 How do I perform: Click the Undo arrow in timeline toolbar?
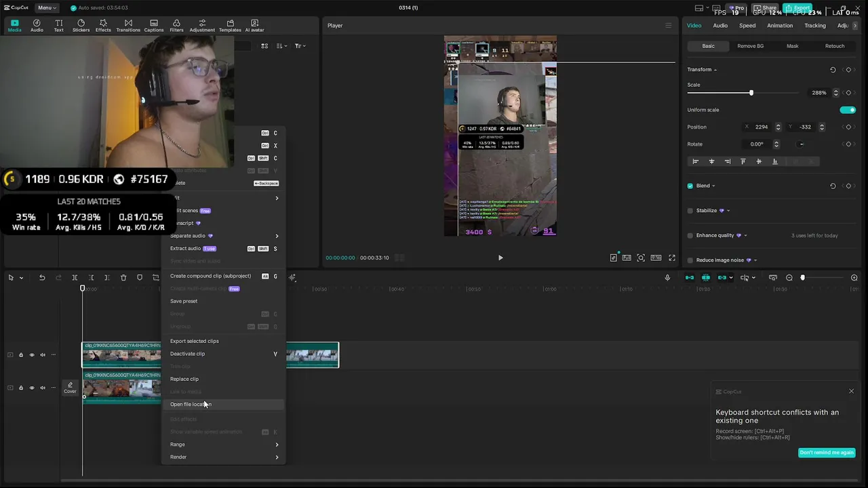(42, 277)
